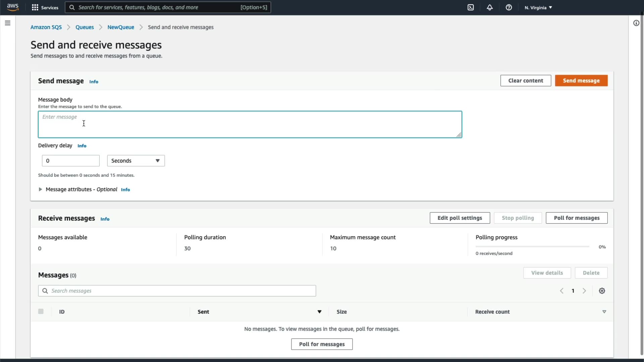Open the Seconds delay unit dropdown
The image size is (644, 362).
click(x=136, y=161)
